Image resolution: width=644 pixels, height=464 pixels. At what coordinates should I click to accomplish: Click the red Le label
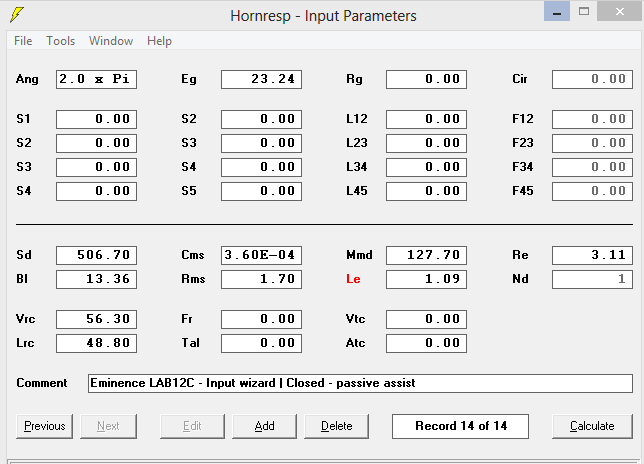click(353, 279)
